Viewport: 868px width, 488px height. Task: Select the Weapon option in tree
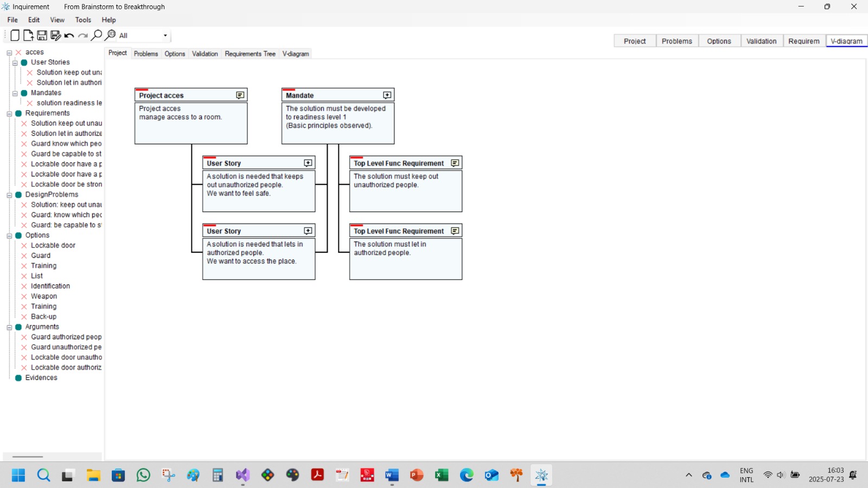44,296
